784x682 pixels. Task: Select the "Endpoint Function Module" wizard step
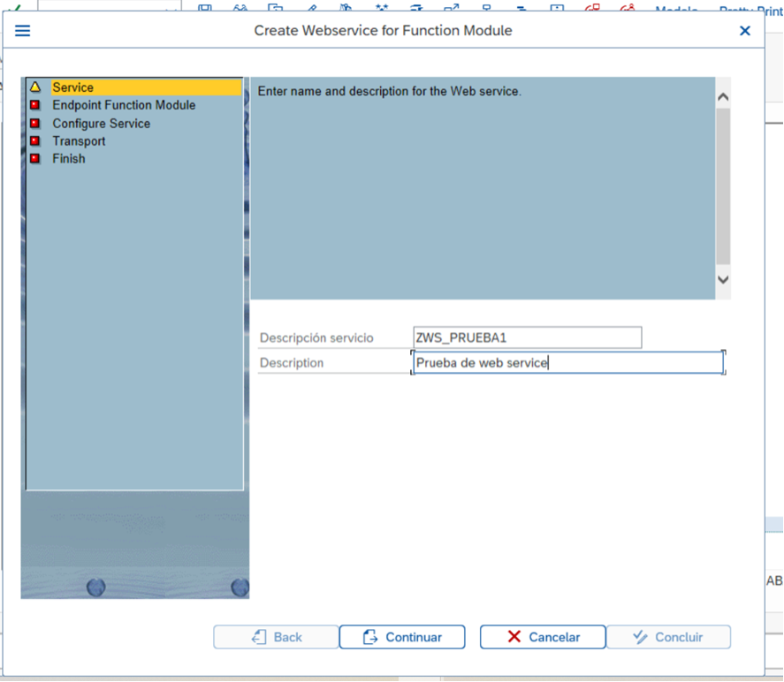pos(124,104)
